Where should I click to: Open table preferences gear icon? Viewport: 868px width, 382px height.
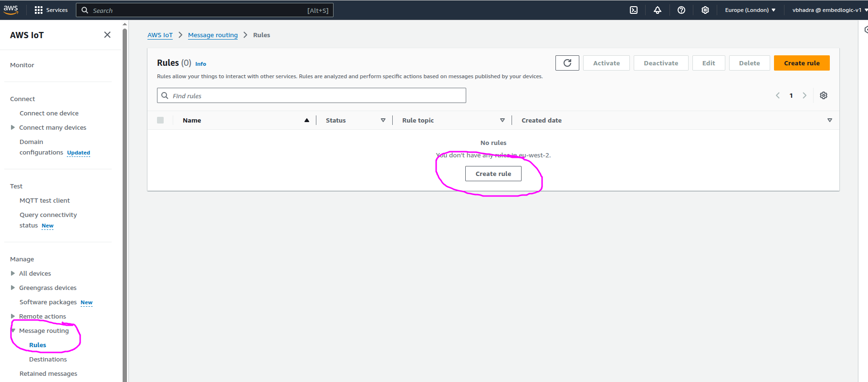823,95
